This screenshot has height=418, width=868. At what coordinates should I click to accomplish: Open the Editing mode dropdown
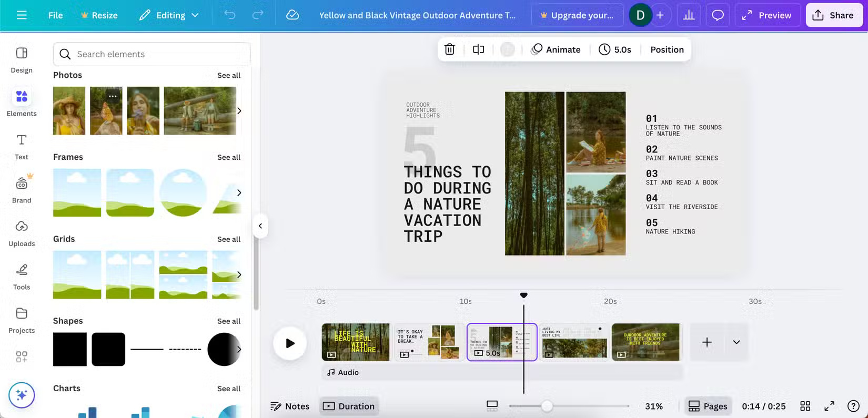[x=169, y=15]
